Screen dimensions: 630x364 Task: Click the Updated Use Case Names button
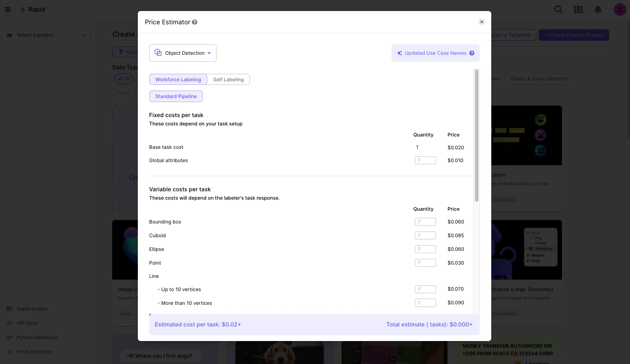[436, 53]
